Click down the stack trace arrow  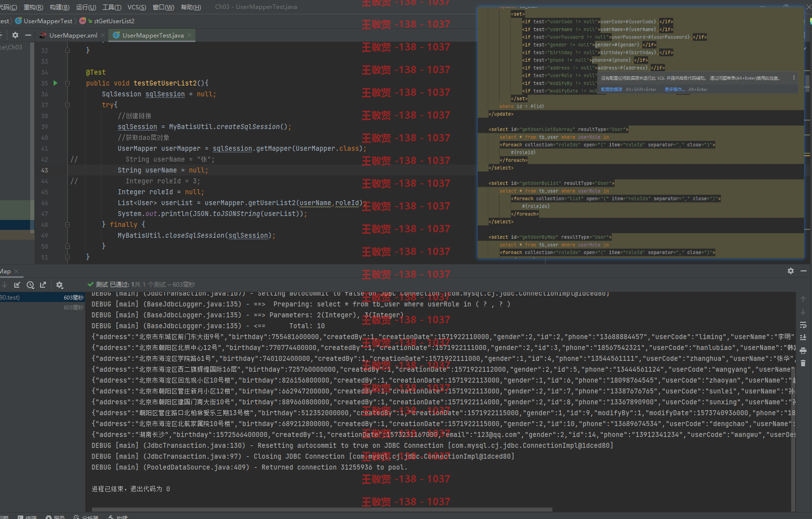[x=803, y=312]
